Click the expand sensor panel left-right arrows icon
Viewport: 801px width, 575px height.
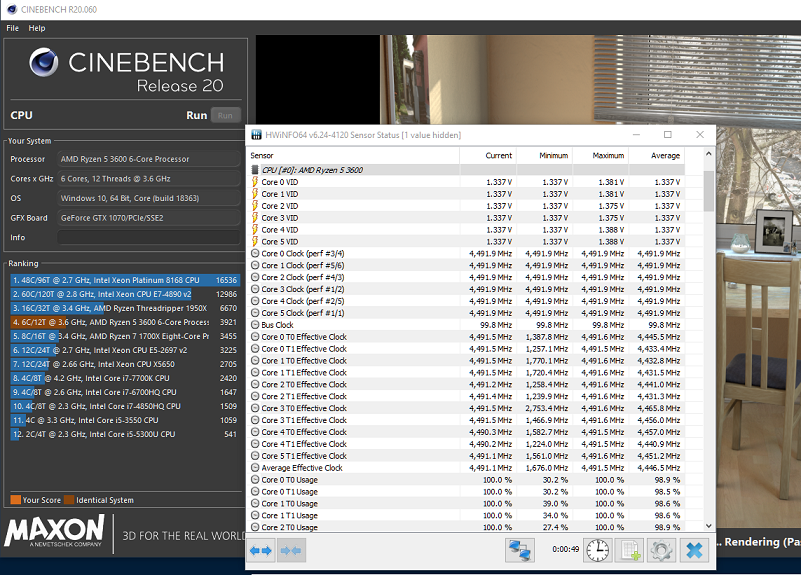pos(261,550)
